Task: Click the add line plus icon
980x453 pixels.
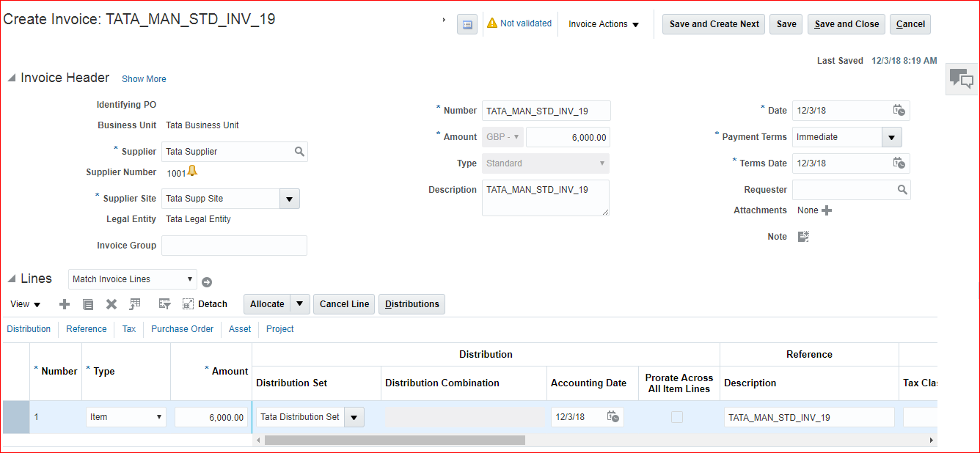Action: 65,304
